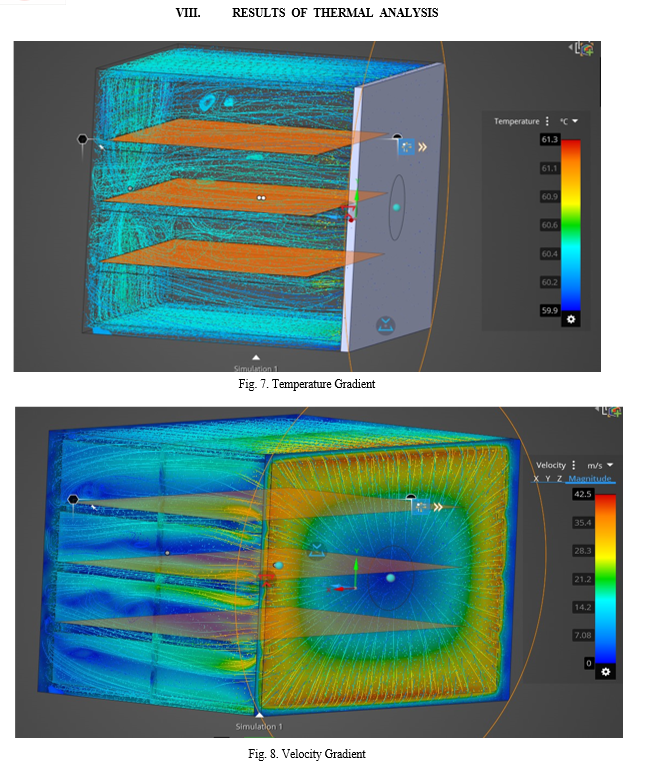Click round blue clip icon in Velocity figure

tap(317, 551)
